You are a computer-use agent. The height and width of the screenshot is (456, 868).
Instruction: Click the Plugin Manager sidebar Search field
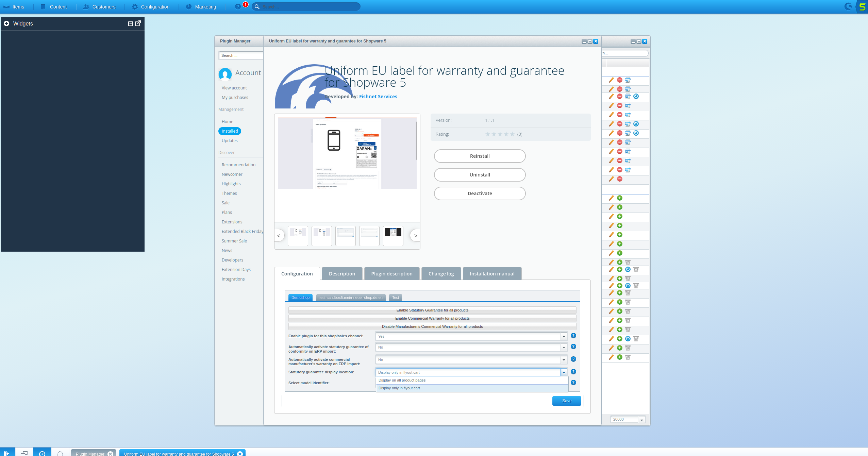pos(241,55)
